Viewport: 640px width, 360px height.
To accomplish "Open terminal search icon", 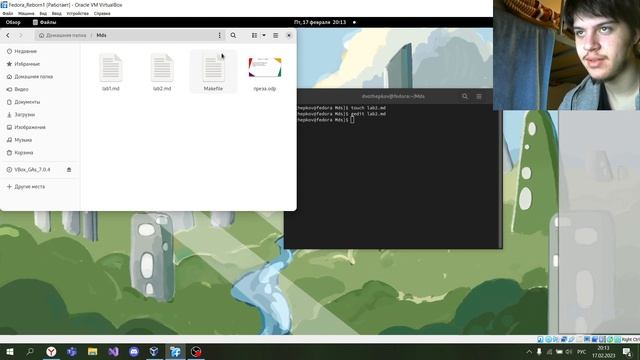I will [x=464, y=96].
